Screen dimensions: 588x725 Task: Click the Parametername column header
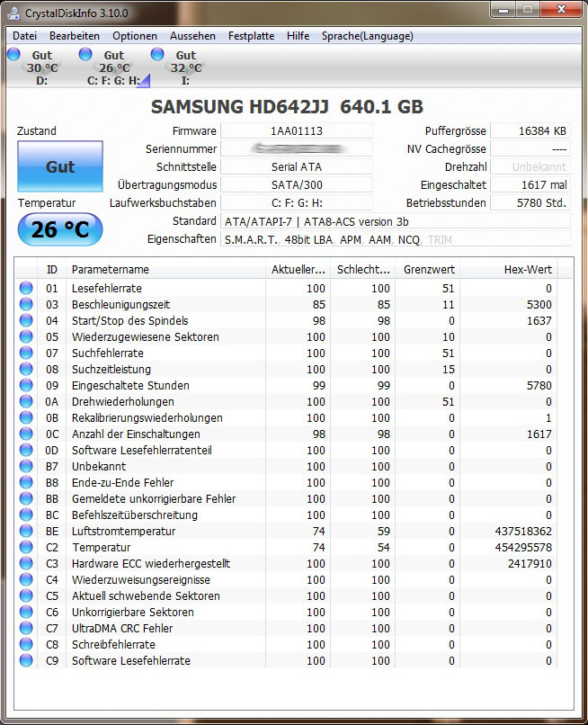pyautogui.click(x=166, y=270)
